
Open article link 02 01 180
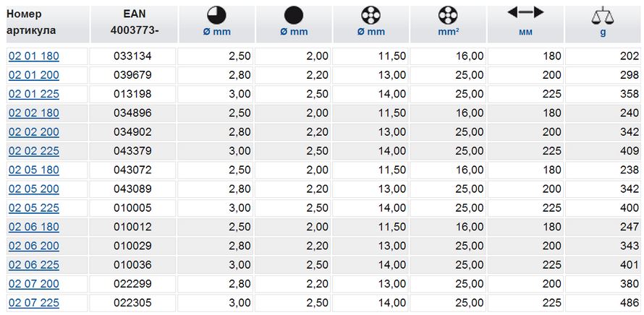tap(33, 56)
